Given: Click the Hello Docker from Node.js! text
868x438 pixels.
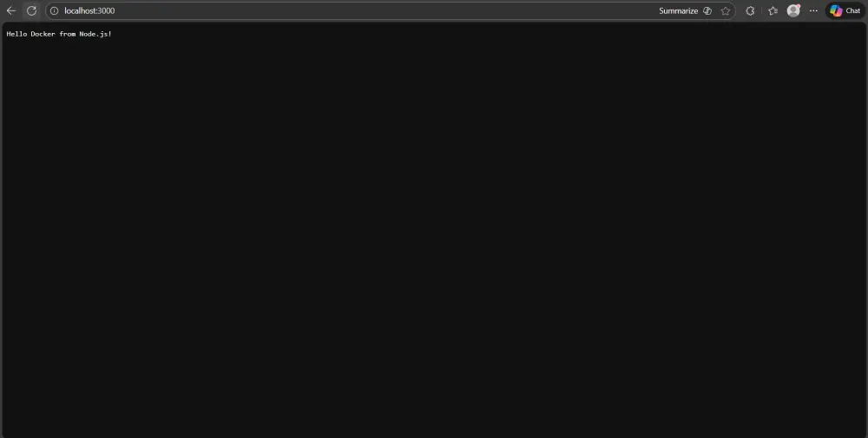Looking at the screenshot, I should coord(59,34).
